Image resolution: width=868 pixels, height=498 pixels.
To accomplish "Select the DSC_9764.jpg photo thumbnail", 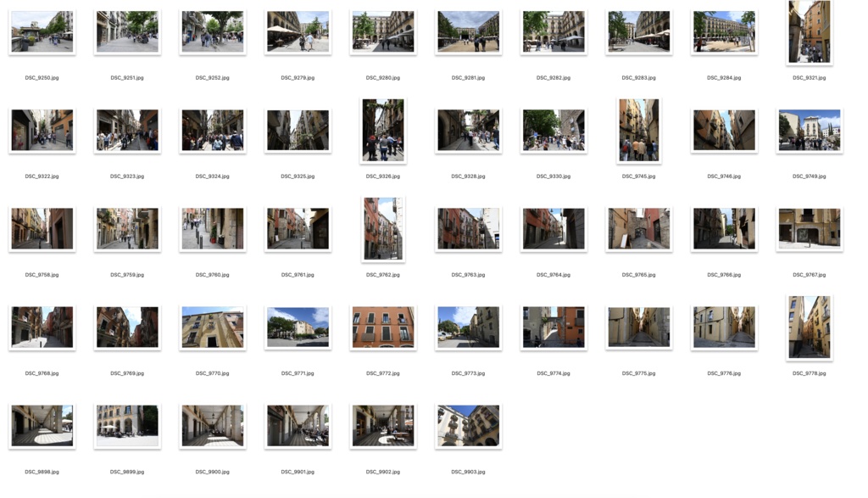I will [x=554, y=229].
